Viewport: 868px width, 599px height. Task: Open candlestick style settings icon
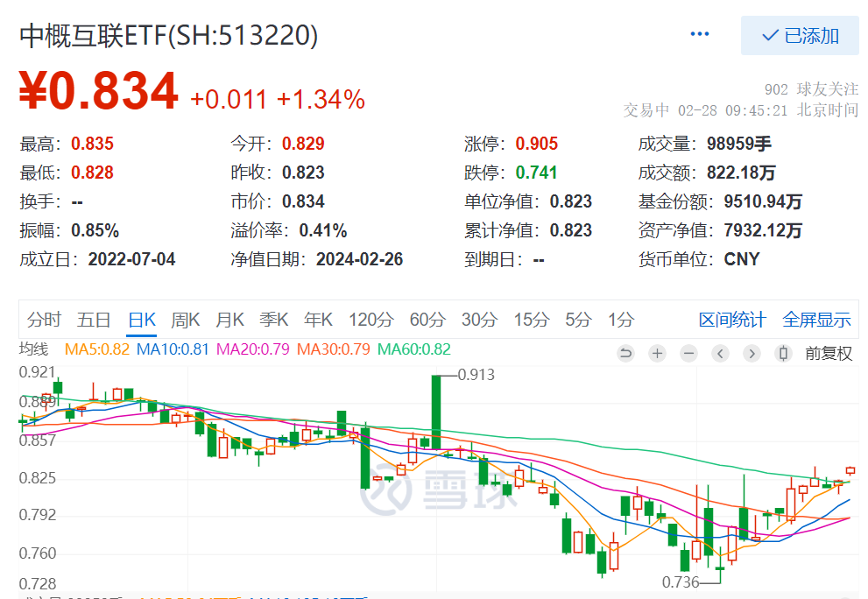pyautogui.click(x=781, y=353)
